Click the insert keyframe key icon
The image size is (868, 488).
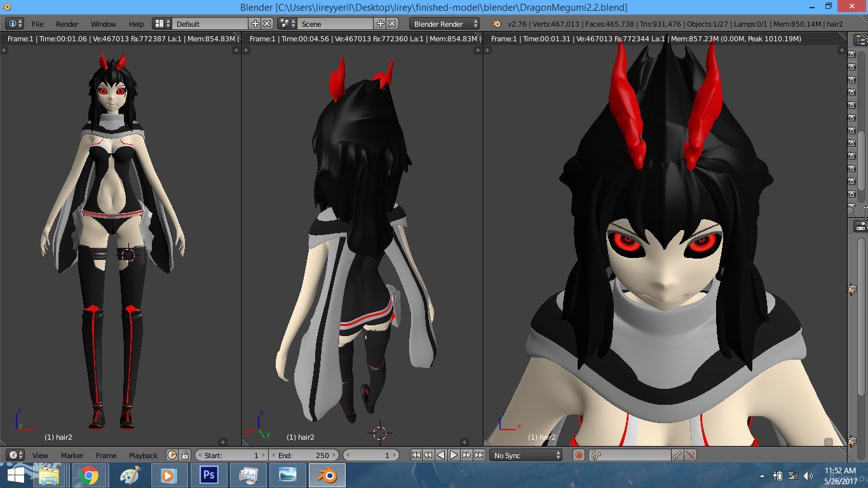click(x=678, y=455)
